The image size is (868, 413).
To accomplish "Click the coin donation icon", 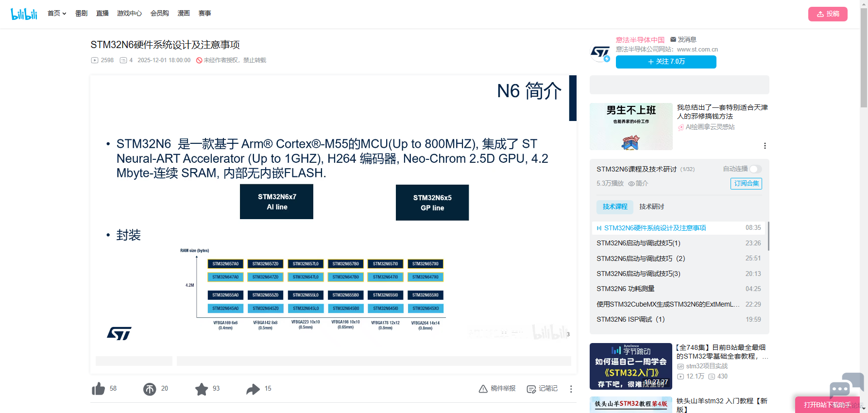I will pyautogui.click(x=150, y=389).
